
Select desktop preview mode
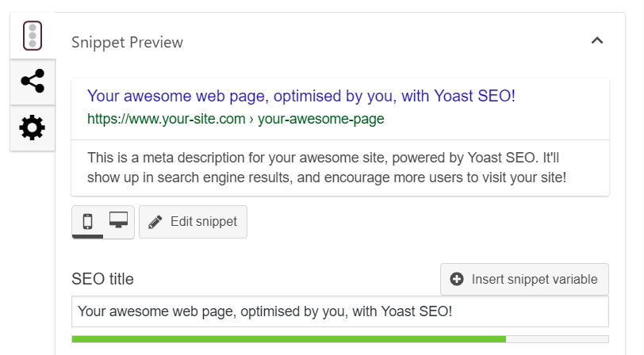(119, 222)
